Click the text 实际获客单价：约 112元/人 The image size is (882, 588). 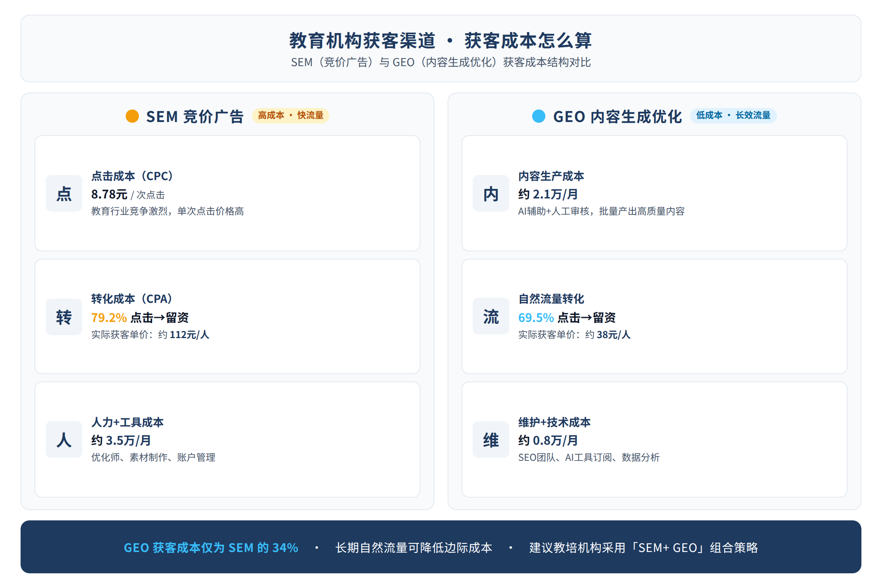coord(150,334)
